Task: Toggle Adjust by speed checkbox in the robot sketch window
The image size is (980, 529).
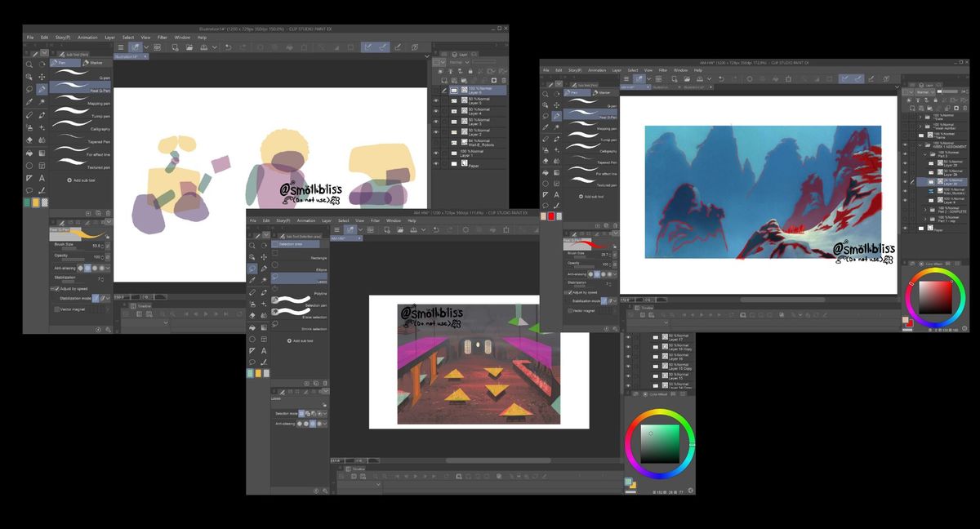Action: [x=57, y=288]
